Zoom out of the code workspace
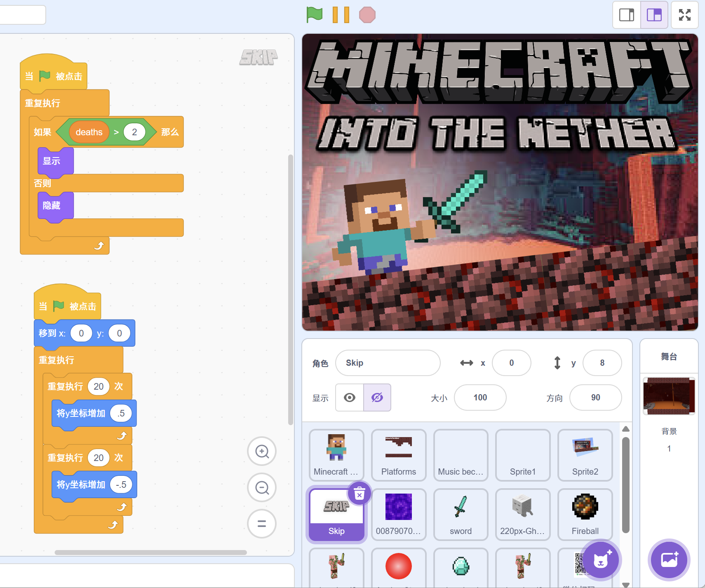 (262, 488)
